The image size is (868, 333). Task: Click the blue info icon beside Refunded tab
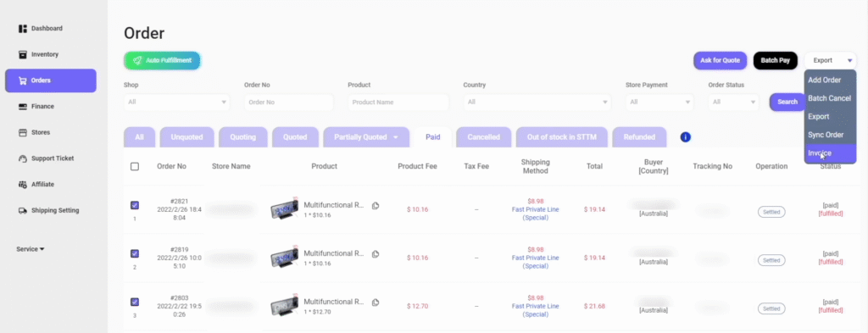pos(685,136)
